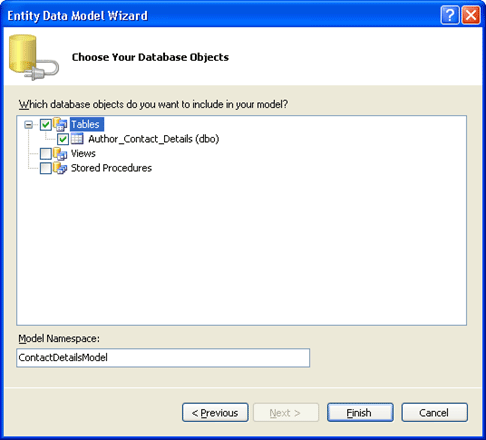Screen dimensions: 486x440
Task: Click the Stored Procedures folder icon
Action: click(60, 168)
